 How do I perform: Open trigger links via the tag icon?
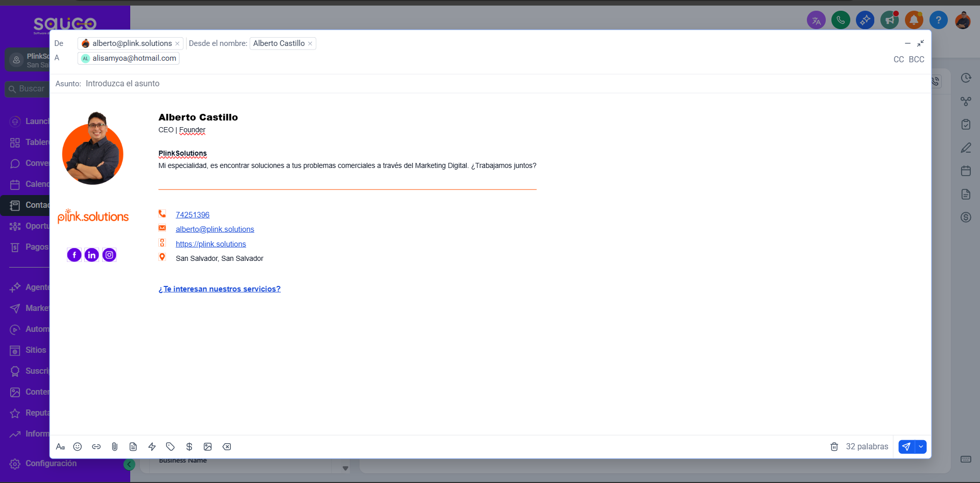click(x=170, y=447)
